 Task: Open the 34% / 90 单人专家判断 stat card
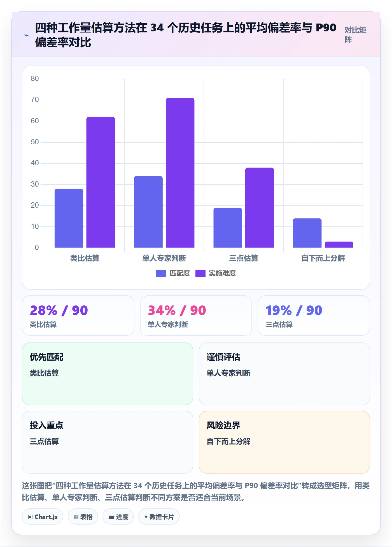click(196, 316)
